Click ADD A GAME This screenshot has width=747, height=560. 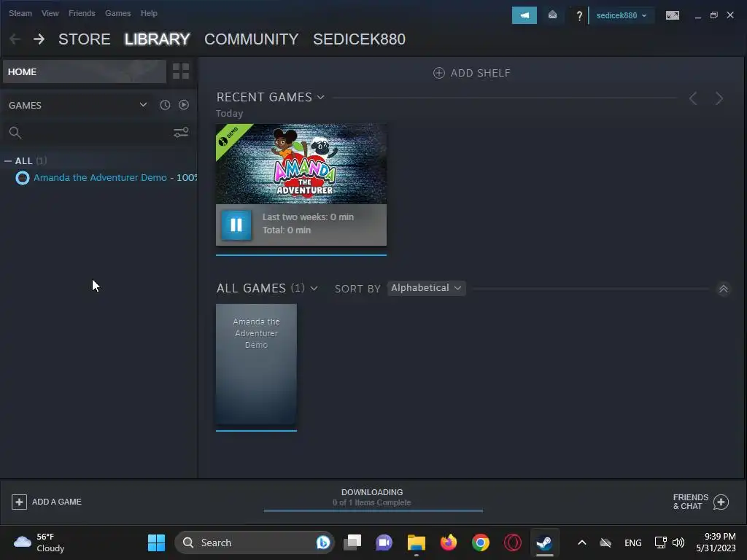click(x=47, y=502)
